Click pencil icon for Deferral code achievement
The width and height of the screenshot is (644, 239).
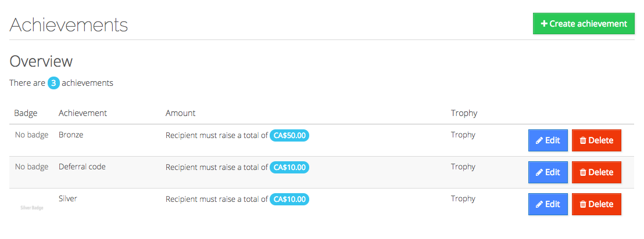(539, 172)
